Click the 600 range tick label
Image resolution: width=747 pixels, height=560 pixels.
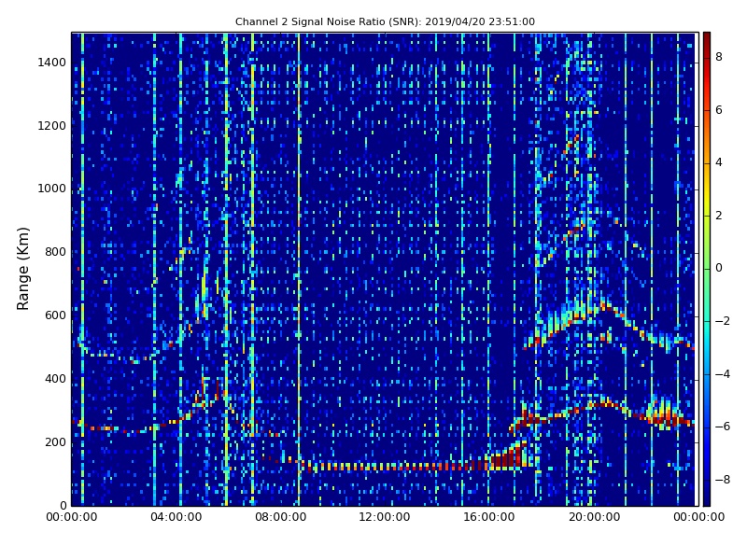(x=55, y=315)
